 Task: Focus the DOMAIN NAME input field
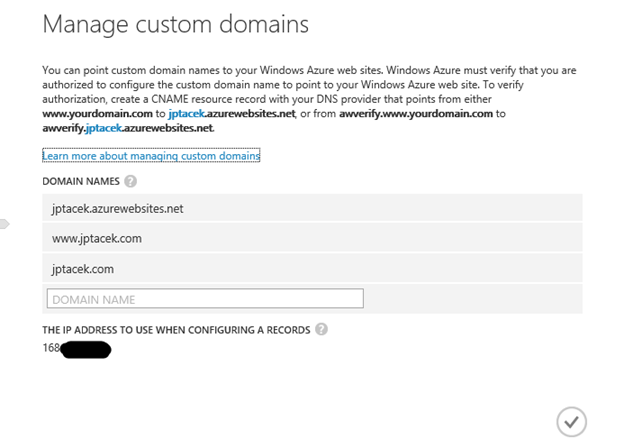pos(205,299)
